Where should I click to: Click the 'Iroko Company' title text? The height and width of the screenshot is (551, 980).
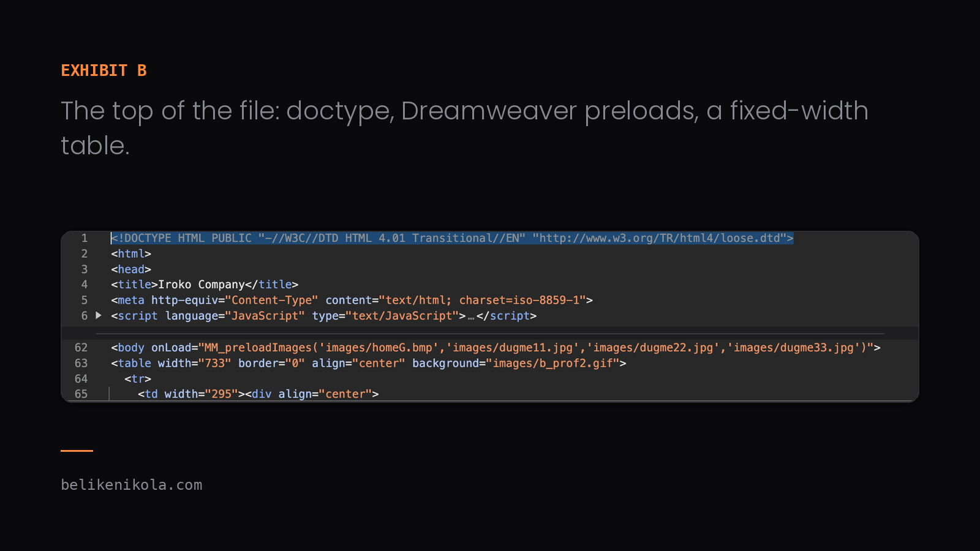point(202,285)
